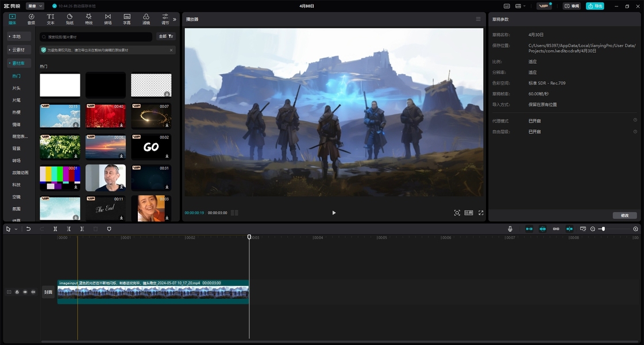Select the 背景 category

coord(17,148)
